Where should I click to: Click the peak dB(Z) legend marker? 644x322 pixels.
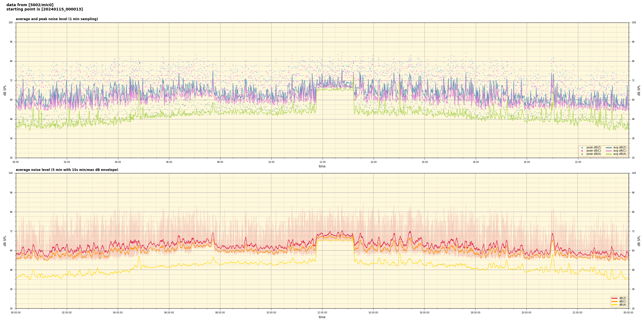click(582, 148)
